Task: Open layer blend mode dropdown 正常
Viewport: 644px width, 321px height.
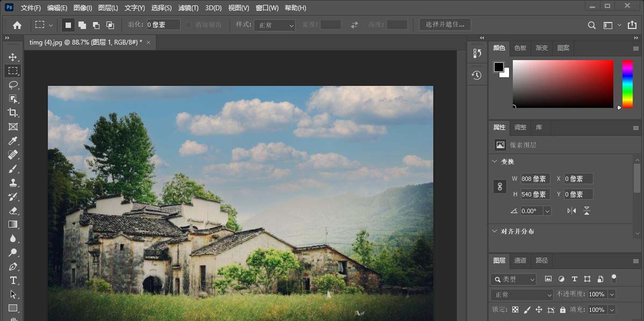Action: [522, 294]
